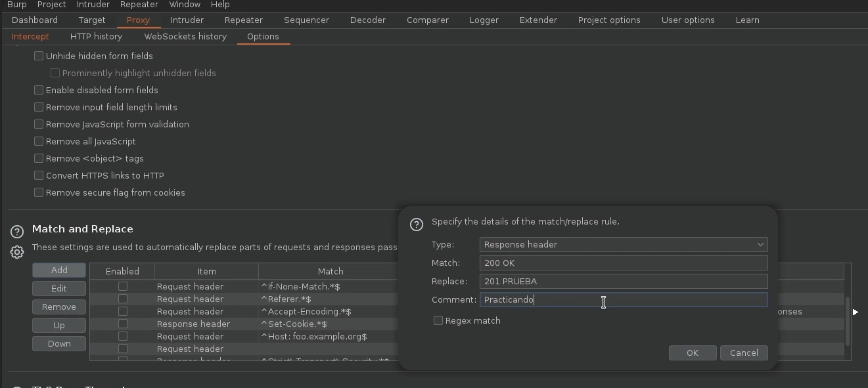Viewport: 868px width, 388px height.
Task: Toggle the ^Referer.*$ rule enabled checkbox
Action: [x=122, y=299]
